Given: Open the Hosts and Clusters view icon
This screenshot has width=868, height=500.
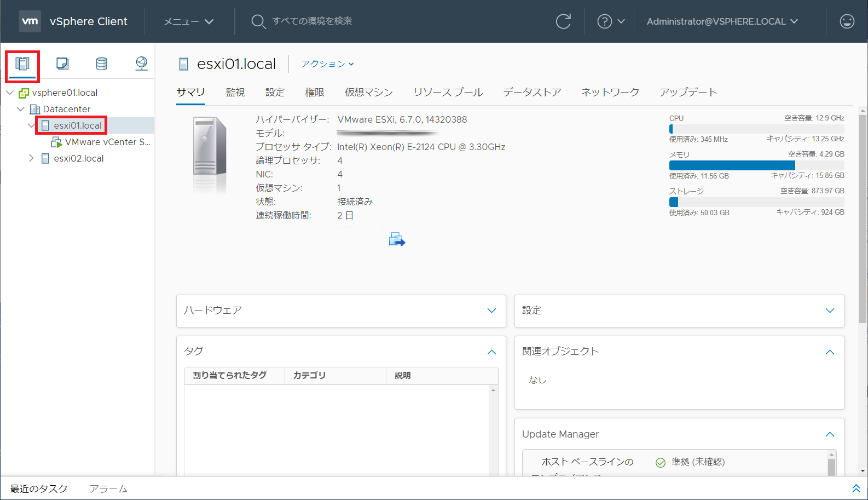Looking at the screenshot, I should (x=22, y=64).
